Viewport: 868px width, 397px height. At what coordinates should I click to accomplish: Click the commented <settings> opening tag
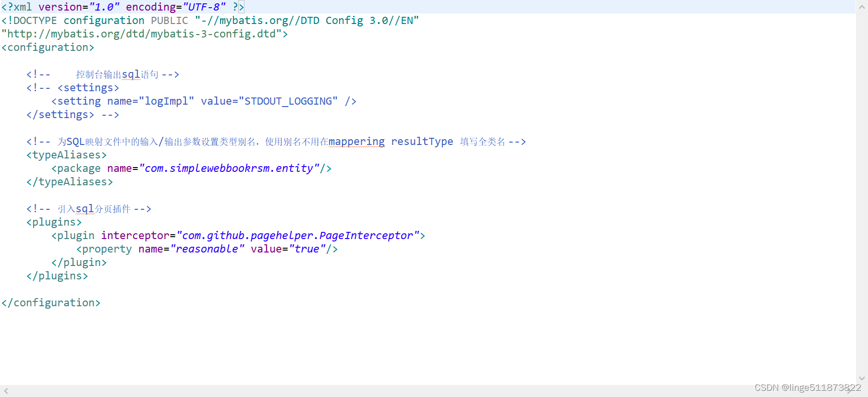tap(88, 88)
